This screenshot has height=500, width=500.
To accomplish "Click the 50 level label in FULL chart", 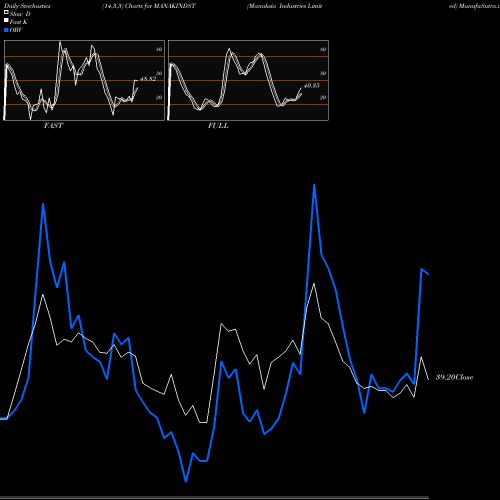I will tap(323, 73).
